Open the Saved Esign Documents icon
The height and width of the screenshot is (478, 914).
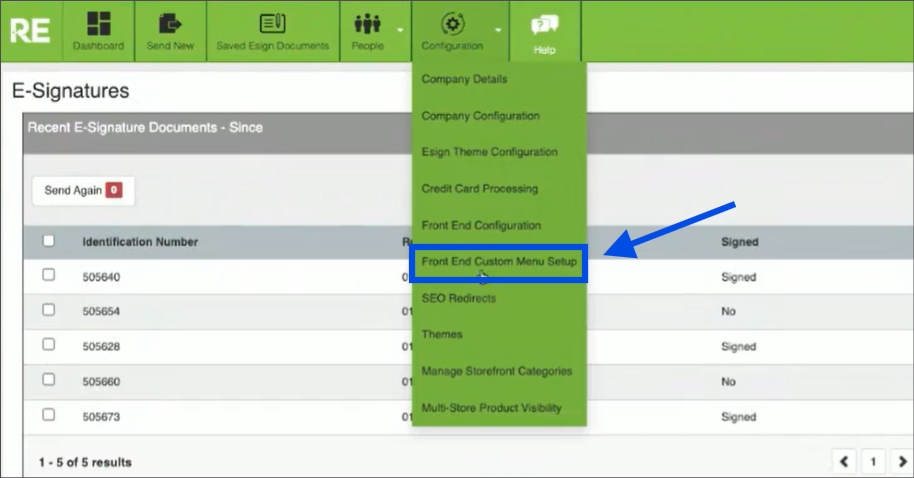pos(272,24)
